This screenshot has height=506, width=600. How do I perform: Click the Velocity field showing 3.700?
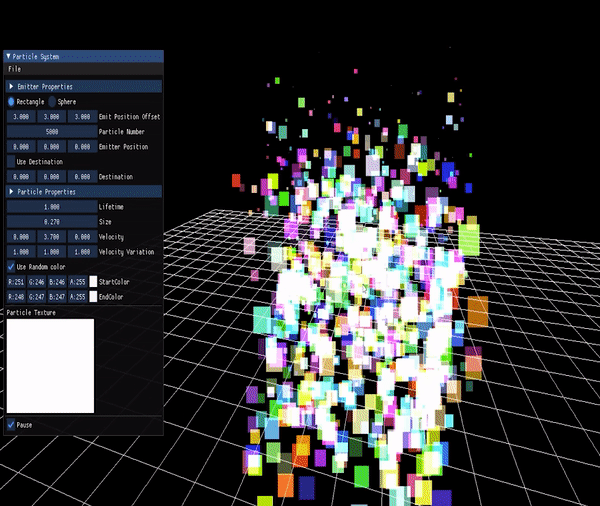(51, 237)
